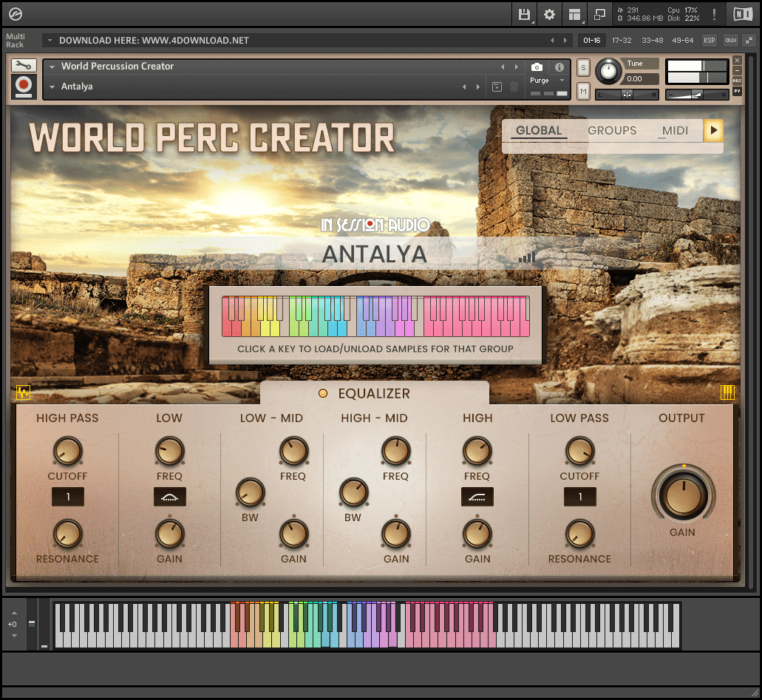762x700 pixels.
Task: Go to previous multi preset arrow
Action: [x=552, y=41]
